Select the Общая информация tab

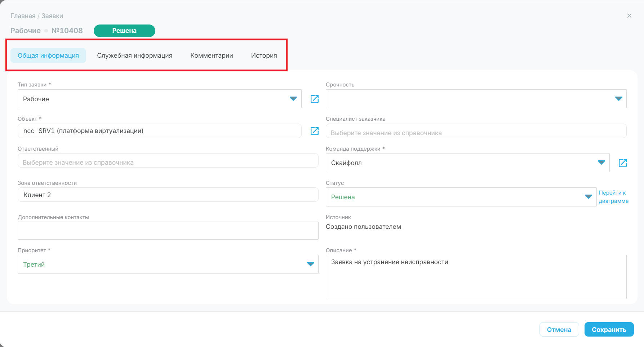[x=48, y=55]
